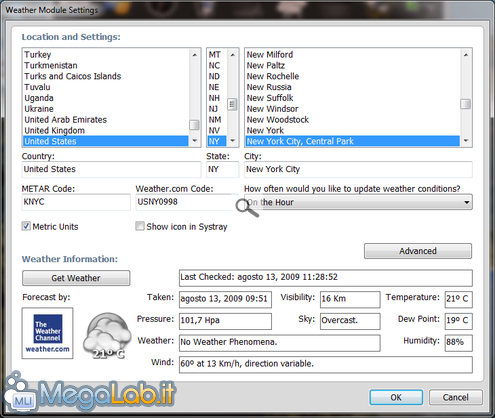Open the Advanced settings button

(418, 251)
